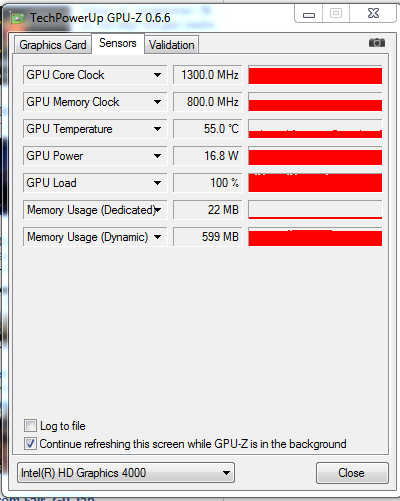Screen dimensions: 400x501
Task: Open GPU Temperature sensor options dropdown
Action: coord(158,129)
